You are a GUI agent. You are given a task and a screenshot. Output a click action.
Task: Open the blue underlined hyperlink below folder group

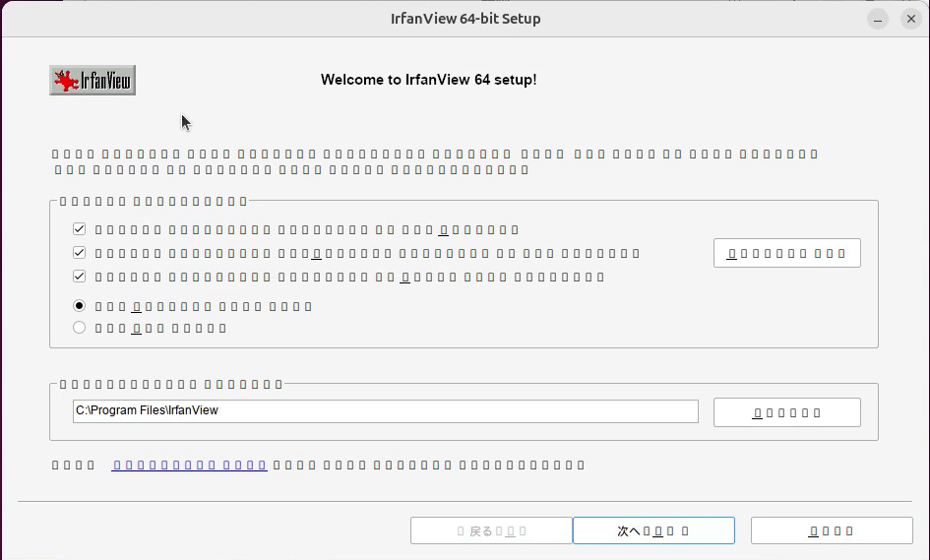189,466
